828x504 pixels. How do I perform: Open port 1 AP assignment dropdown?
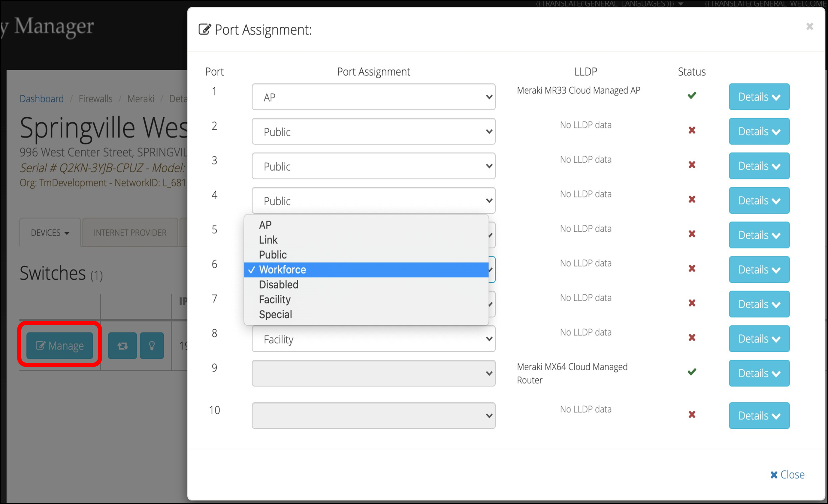click(x=373, y=97)
